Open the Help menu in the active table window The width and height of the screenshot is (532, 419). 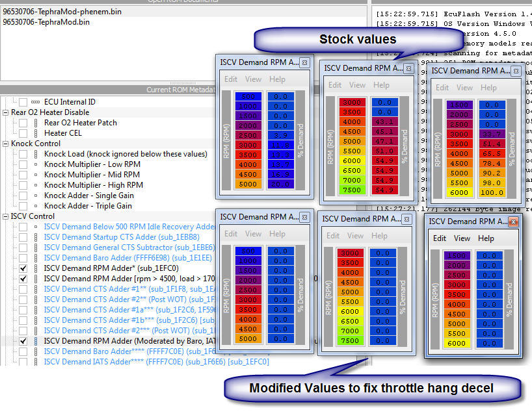[486, 238]
